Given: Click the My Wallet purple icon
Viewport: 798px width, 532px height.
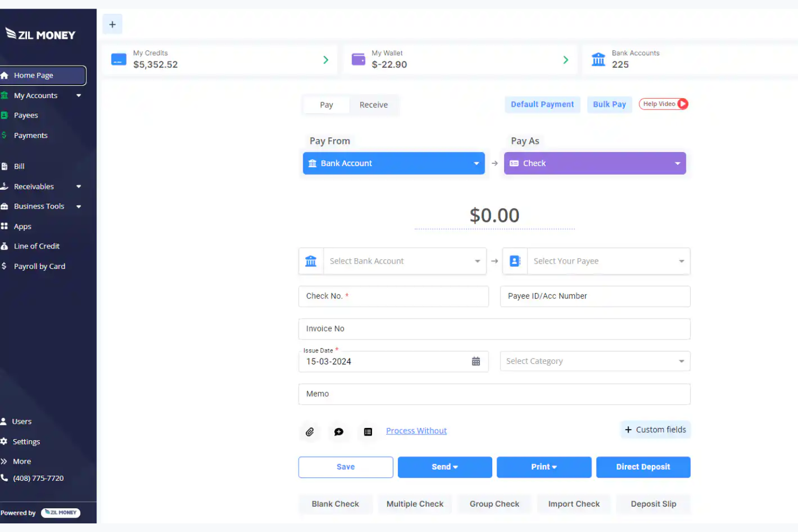Looking at the screenshot, I should coord(359,59).
